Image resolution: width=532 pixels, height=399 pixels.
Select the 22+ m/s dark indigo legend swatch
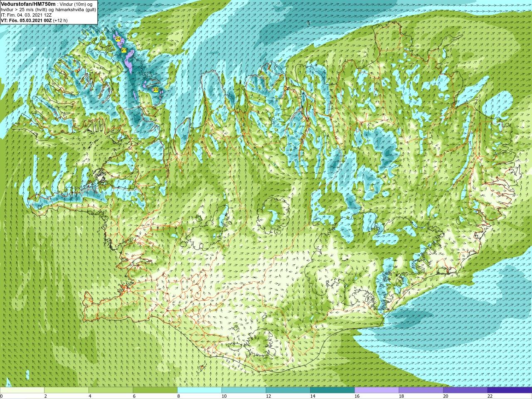[510, 390]
